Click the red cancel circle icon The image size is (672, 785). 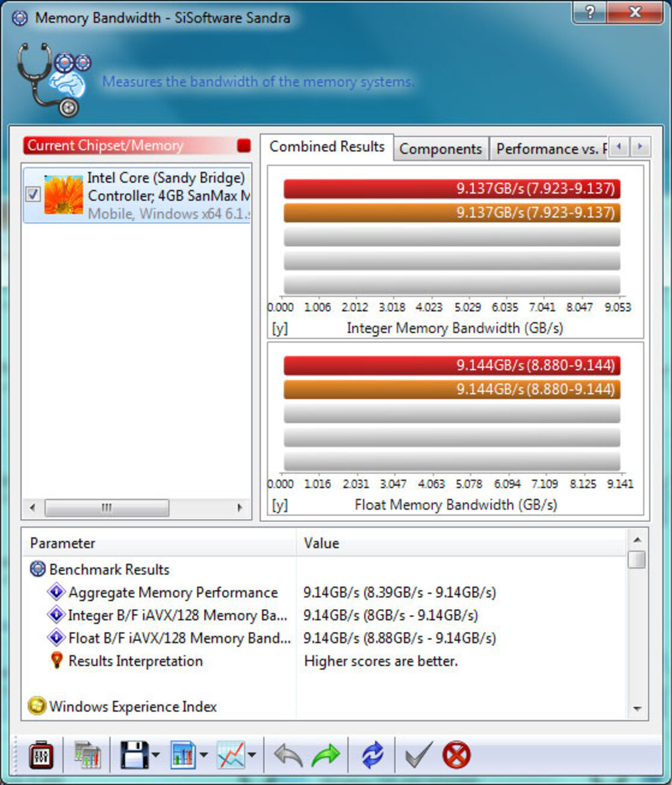point(457,755)
